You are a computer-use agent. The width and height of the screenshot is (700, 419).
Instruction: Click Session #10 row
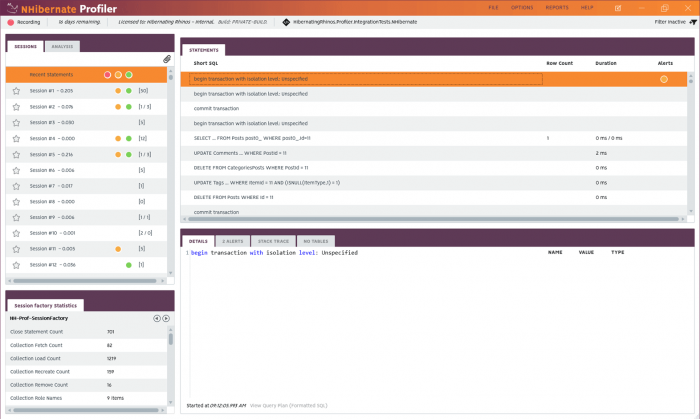[86, 233]
